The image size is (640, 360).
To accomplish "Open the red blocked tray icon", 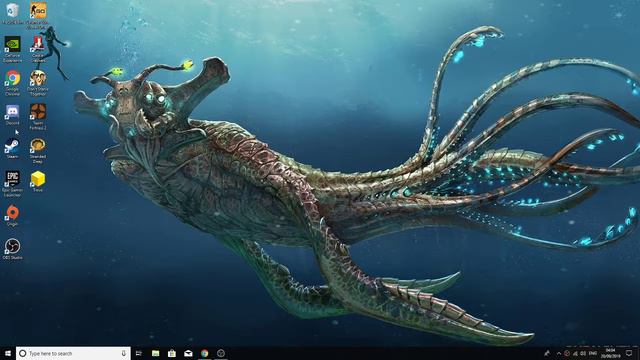I will pos(567,353).
